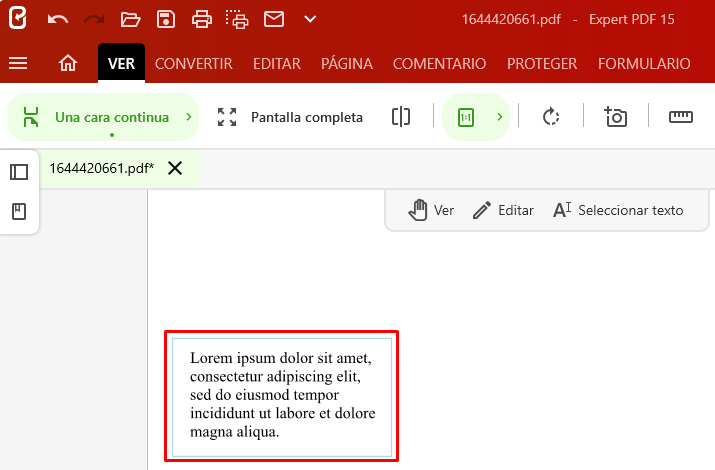Select the 1644420661.pdf* document tab

tap(102, 169)
